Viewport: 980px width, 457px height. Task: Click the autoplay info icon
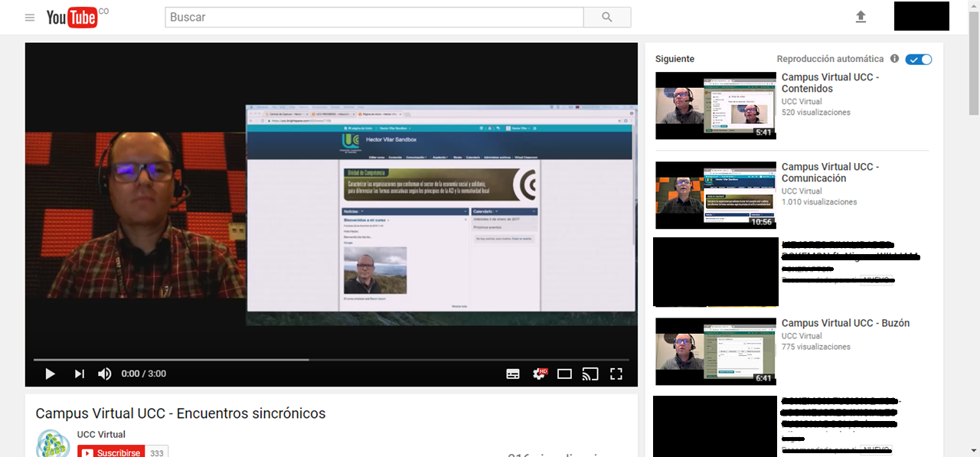click(894, 58)
